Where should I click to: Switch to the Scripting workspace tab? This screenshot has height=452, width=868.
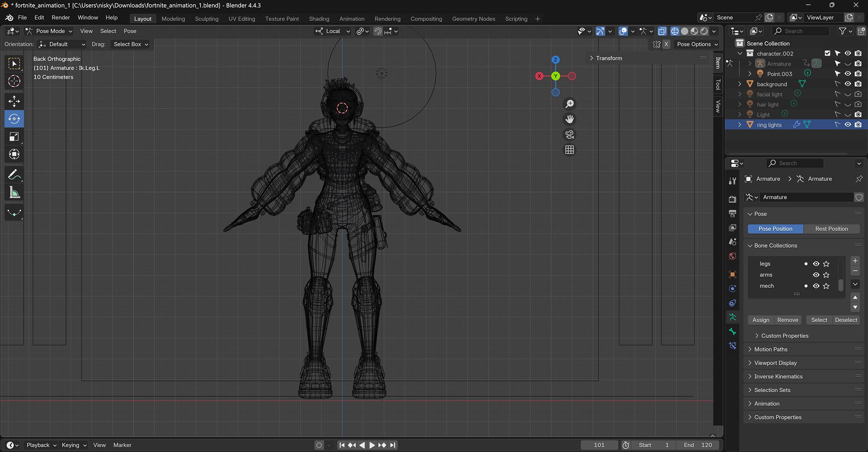[516, 19]
